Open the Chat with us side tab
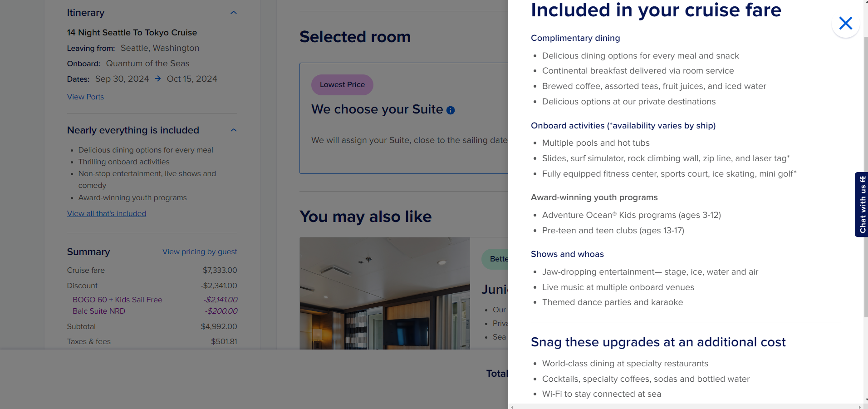This screenshot has width=868, height=409. [x=862, y=204]
